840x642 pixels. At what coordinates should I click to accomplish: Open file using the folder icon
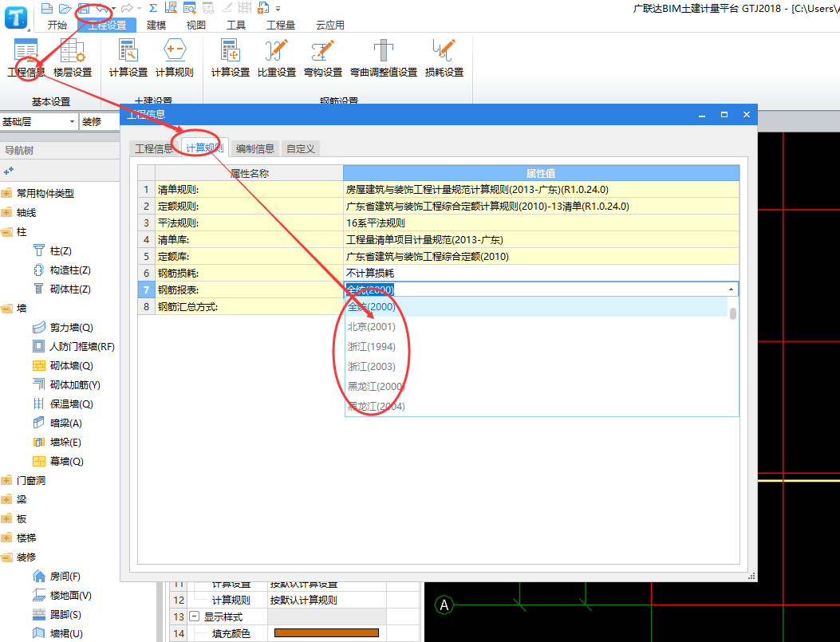pos(65,9)
